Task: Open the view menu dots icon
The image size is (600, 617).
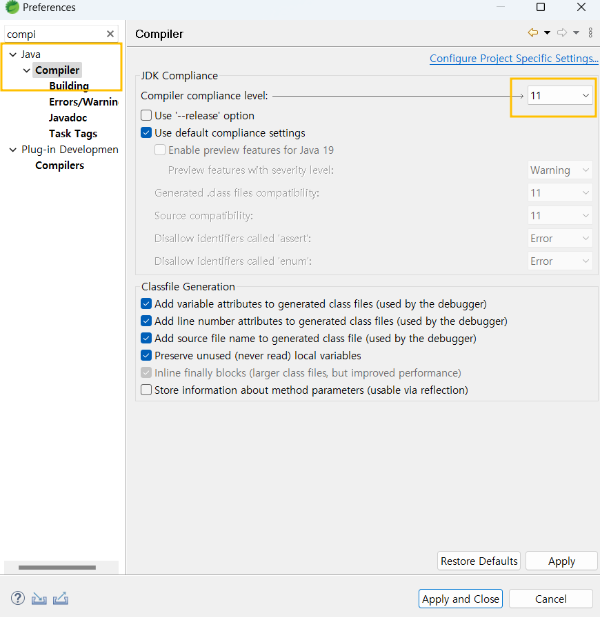Action: coord(591,33)
